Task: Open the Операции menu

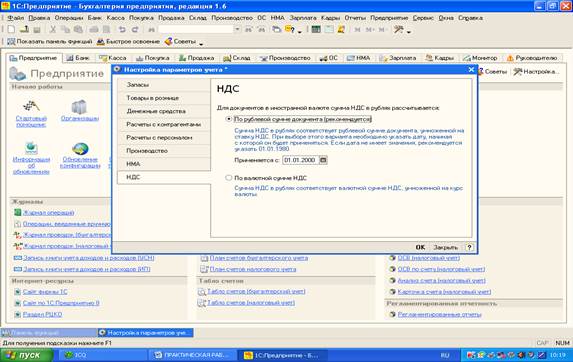Action: pyautogui.click(x=69, y=18)
